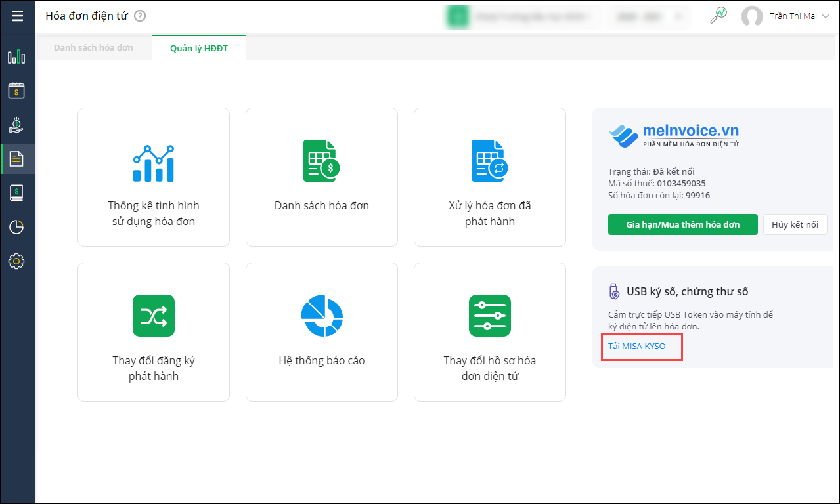The height and width of the screenshot is (504, 840).
Task: Click the green shuffle icon for Thay đổi đăng ký
Action: 154,316
